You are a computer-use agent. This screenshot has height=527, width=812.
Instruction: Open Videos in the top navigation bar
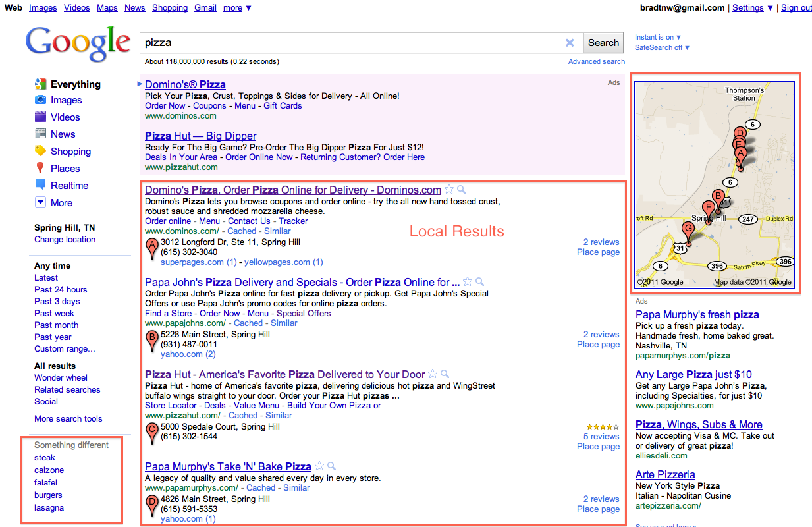point(77,8)
